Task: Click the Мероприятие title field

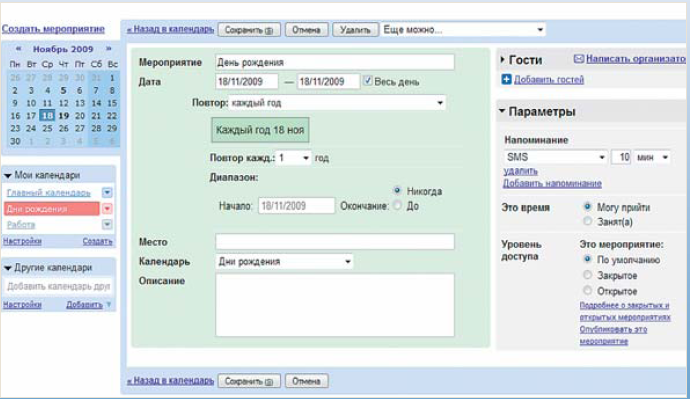Action: point(335,62)
